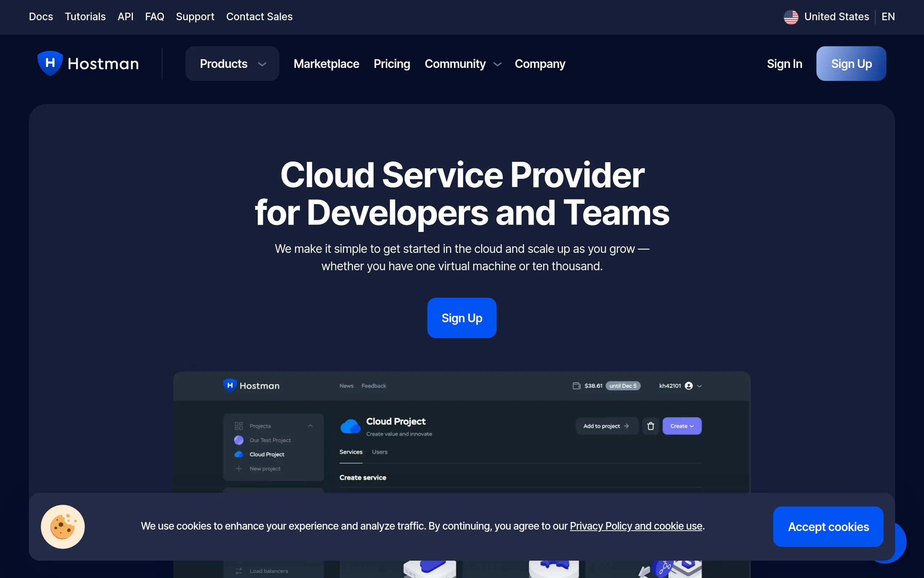Open the Privacy Policy and cookie use link
Image resolution: width=924 pixels, height=578 pixels.
pyautogui.click(x=636, y=526)
